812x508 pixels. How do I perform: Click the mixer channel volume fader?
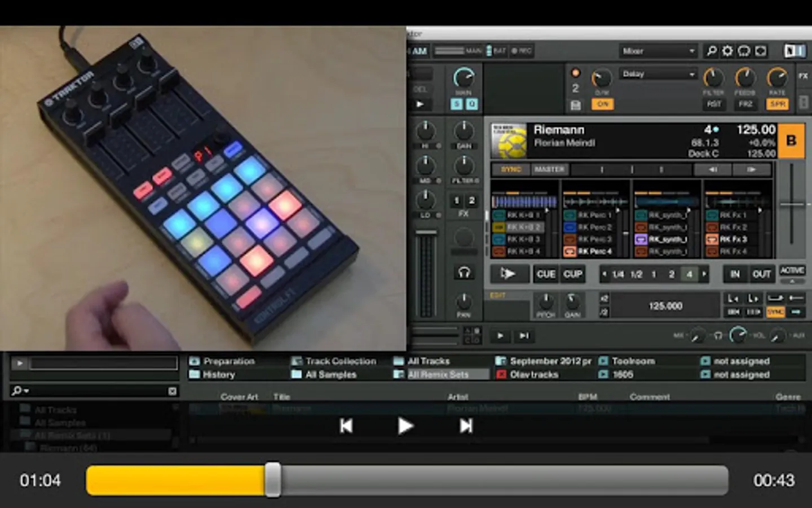(426, 232)
